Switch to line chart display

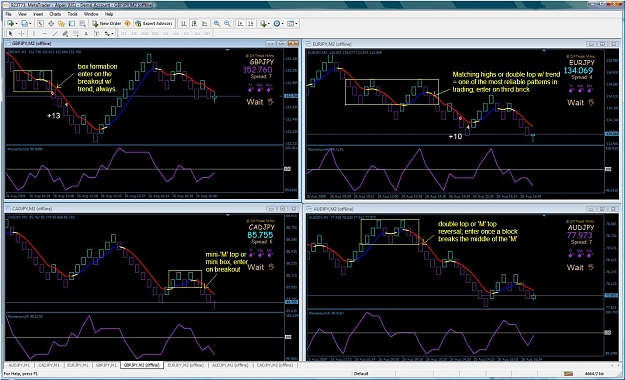pyautogui.click(x=204, y=24)
